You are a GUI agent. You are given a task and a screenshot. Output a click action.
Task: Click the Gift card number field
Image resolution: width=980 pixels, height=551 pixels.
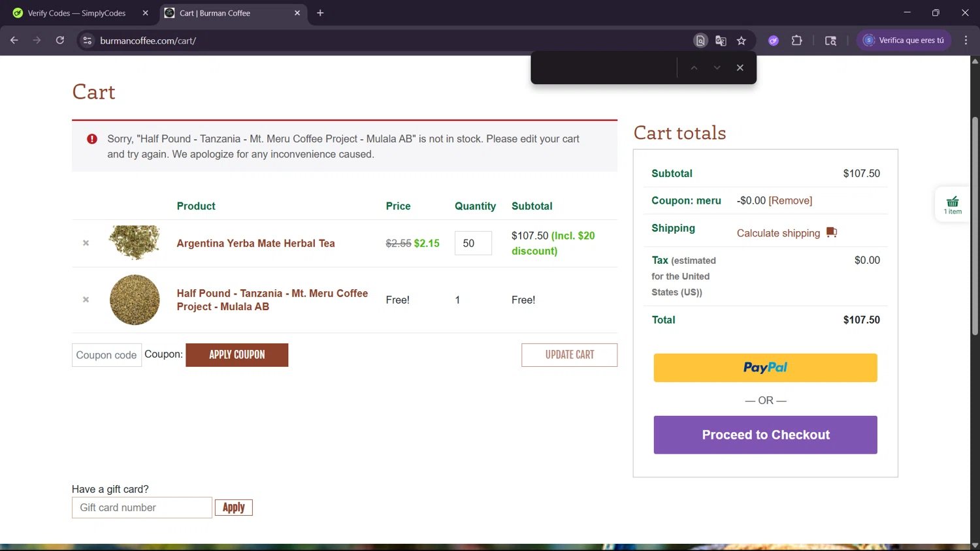tap(142, 508)
